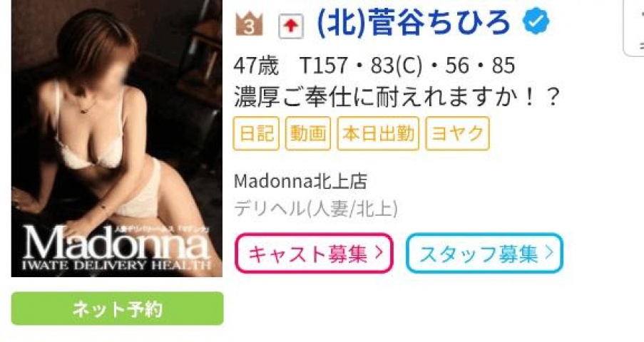Open the profile photo thumbnail

point(117,138)
